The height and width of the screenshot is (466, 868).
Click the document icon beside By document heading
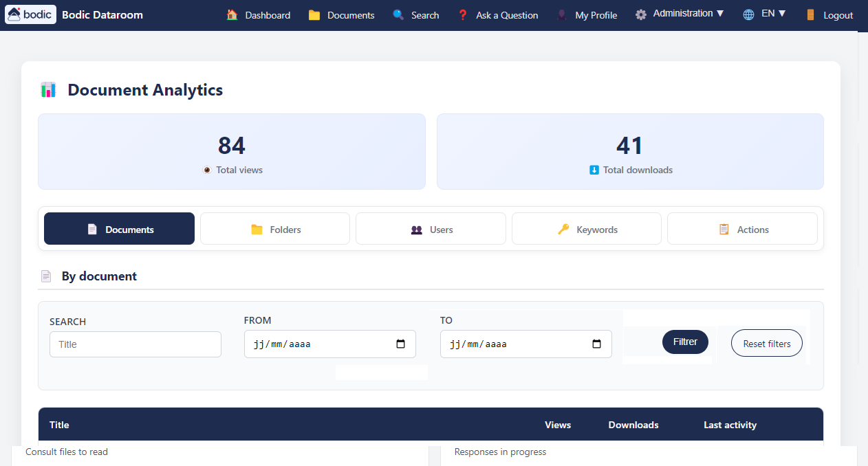pyautogui.click(x=46, y=276)
